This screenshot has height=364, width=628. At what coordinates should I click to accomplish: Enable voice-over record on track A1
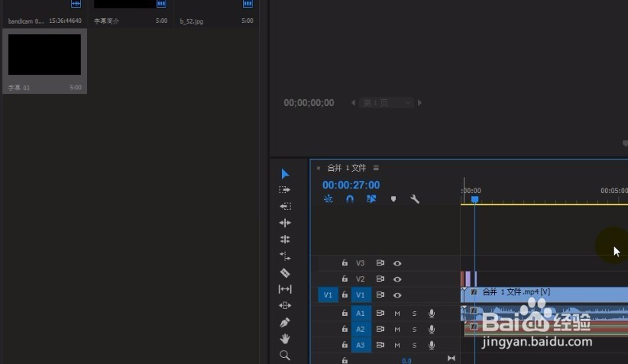click(x=432, y=313)
